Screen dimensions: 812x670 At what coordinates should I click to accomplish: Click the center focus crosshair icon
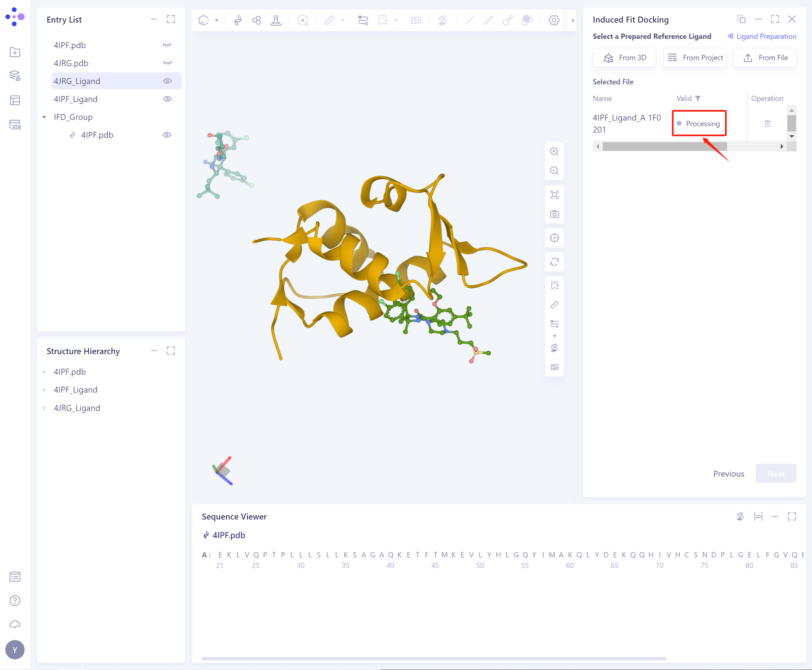[554, 238]
